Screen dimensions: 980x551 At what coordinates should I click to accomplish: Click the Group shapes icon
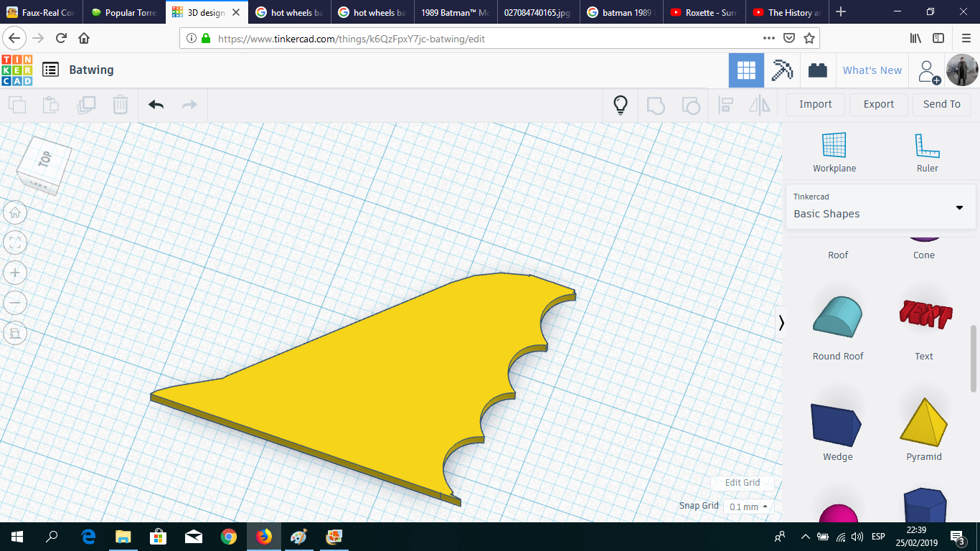tap(656, 105)
